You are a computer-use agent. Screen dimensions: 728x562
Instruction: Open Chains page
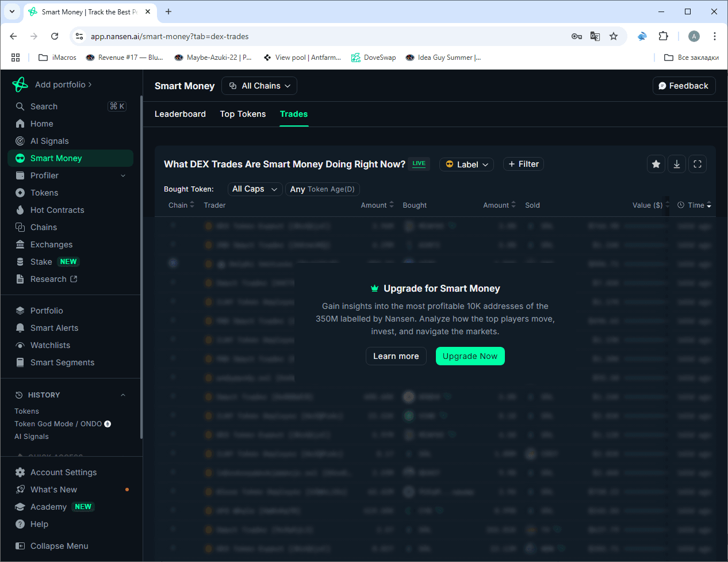click(70, 227)
